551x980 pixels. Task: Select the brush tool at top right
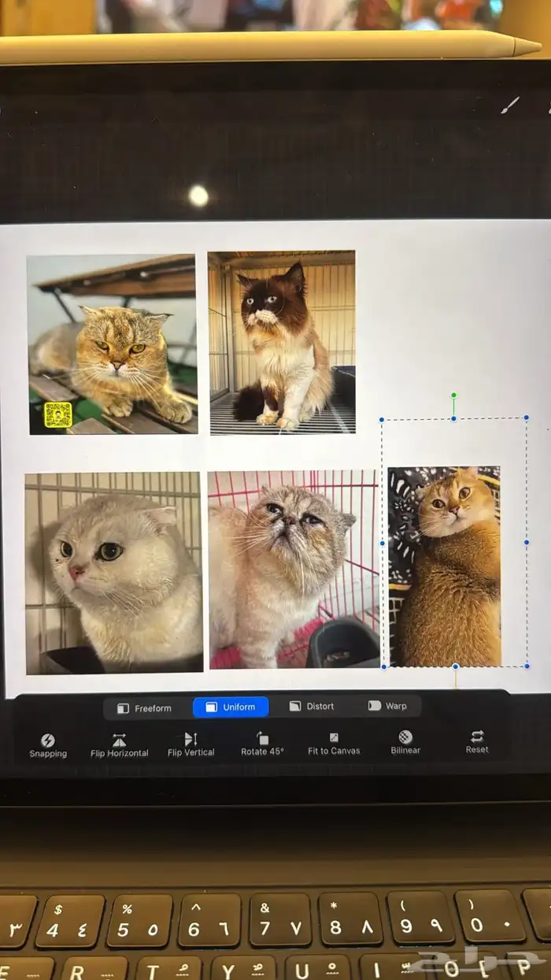click(x=511, y=106)
